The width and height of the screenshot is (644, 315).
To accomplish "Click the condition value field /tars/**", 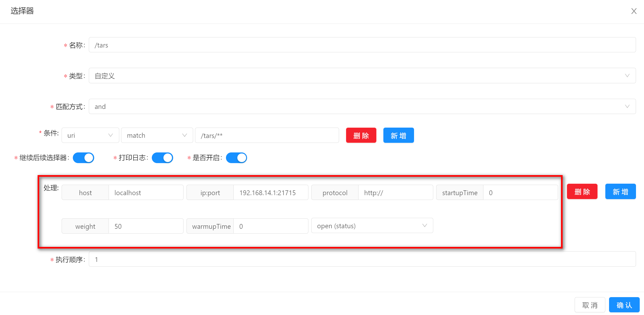I will point(267,135).
